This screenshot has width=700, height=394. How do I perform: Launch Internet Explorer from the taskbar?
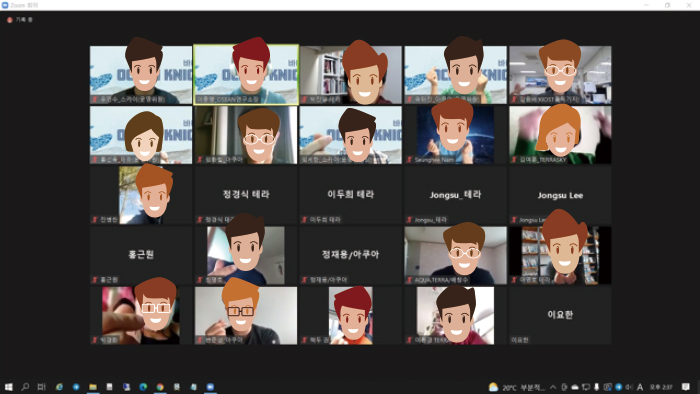(59, 387)
